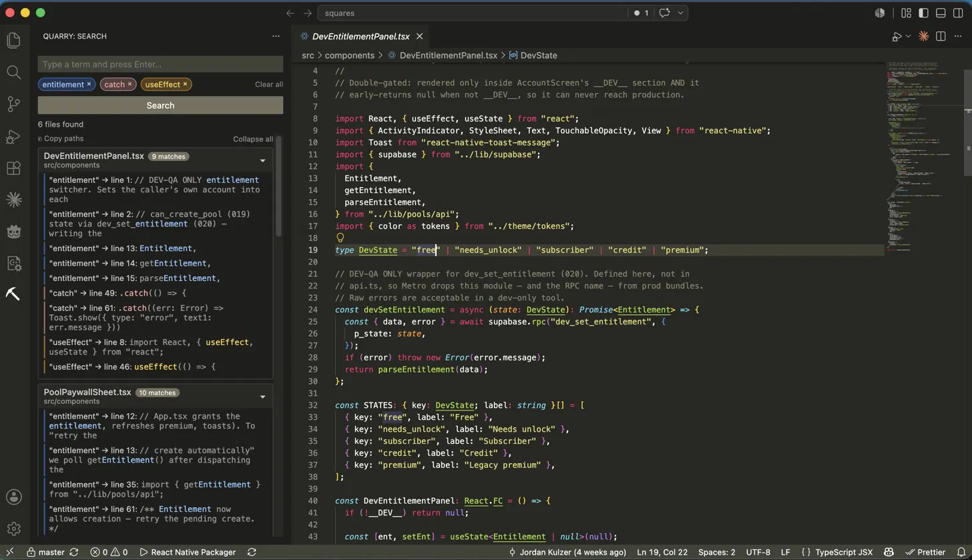Open the run dropdown arrow in editor toolbar
972x560 pixels.
pyautogui.click(x=908, y=37)
